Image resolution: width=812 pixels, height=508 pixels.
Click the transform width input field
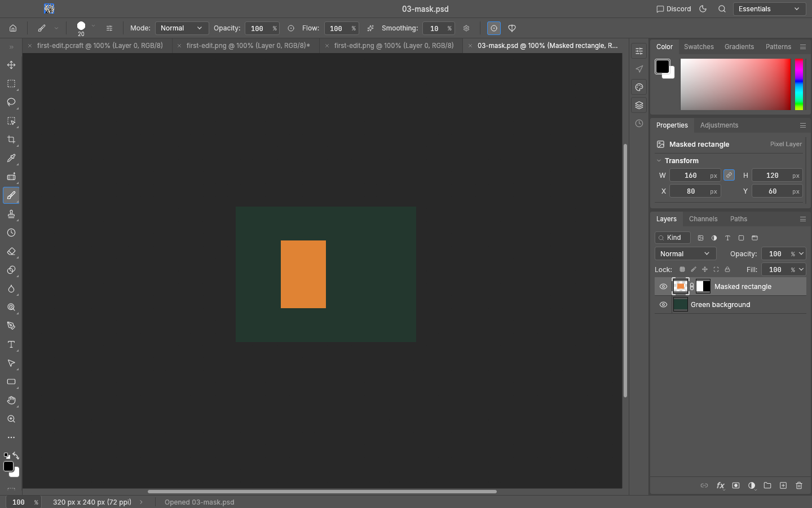click(695, 176)
